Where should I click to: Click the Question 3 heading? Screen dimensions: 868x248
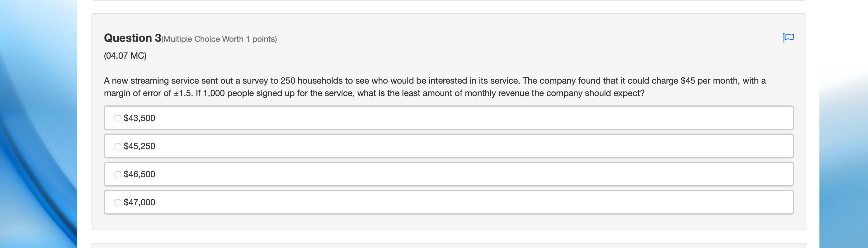[132, 38]
